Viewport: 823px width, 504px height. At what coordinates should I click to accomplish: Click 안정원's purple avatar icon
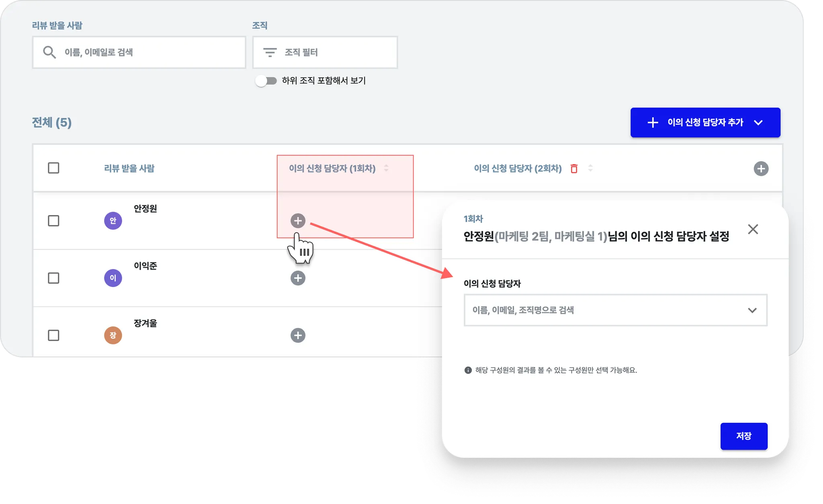(113, 221)
